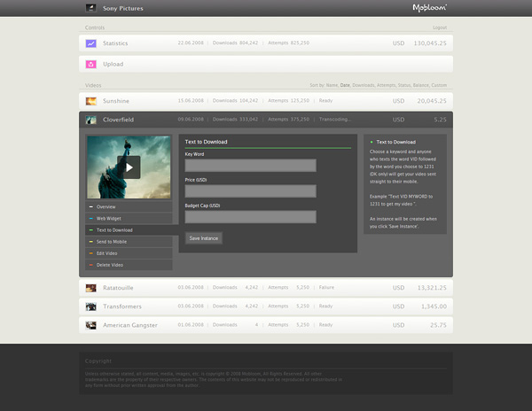Viewport: 532px width, 411px height.
Task: Click the Ratatouille row thumbnail
Action: coord(91,288)
